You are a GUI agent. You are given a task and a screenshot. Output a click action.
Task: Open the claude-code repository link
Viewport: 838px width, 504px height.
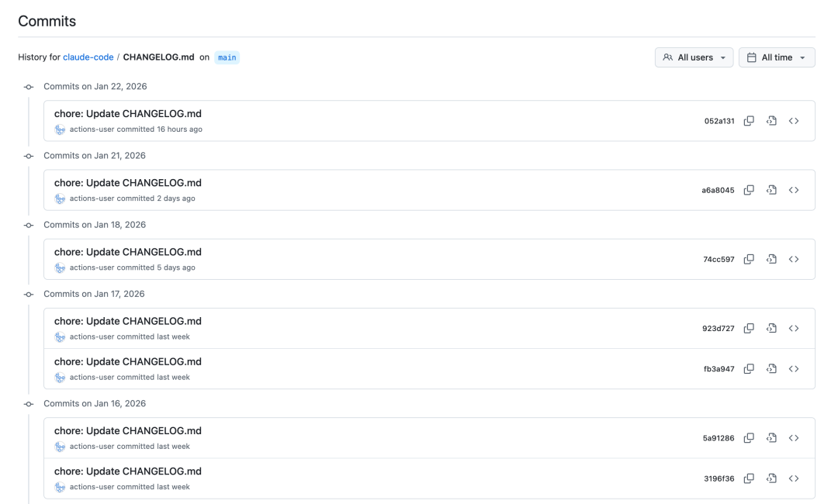[x=88, y=57]
